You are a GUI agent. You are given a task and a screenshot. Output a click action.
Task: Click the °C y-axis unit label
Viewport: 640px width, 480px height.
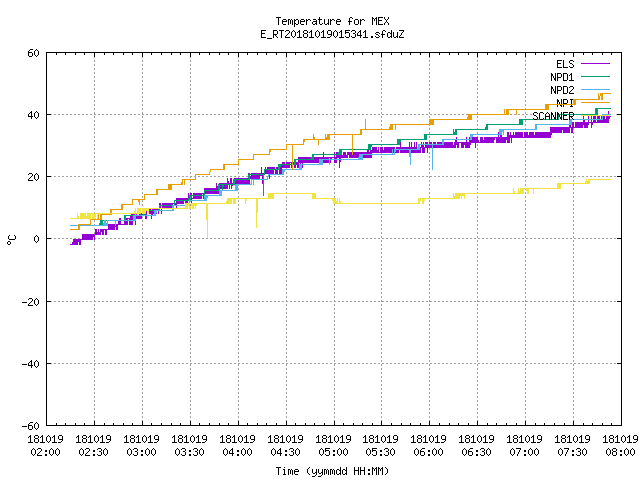point(11,240)
